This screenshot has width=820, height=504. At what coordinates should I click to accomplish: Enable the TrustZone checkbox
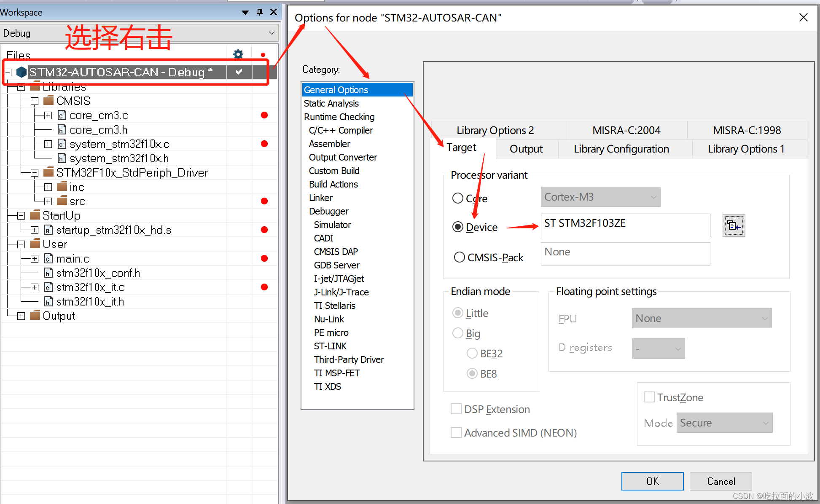pyautogui.click(x=649, y=397)
